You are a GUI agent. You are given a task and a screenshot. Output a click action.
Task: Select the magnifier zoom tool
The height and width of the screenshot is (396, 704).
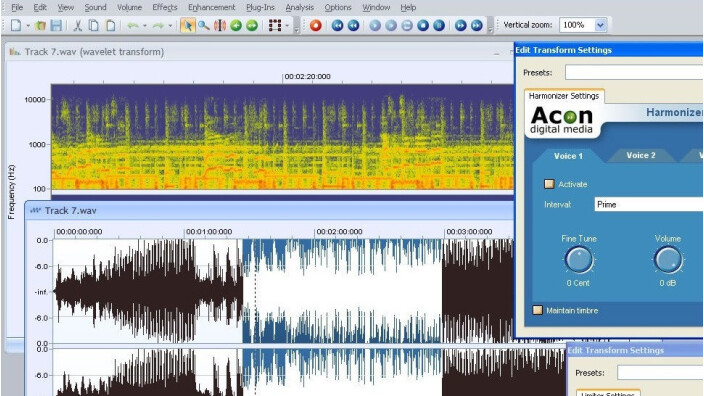pos(204,26)
